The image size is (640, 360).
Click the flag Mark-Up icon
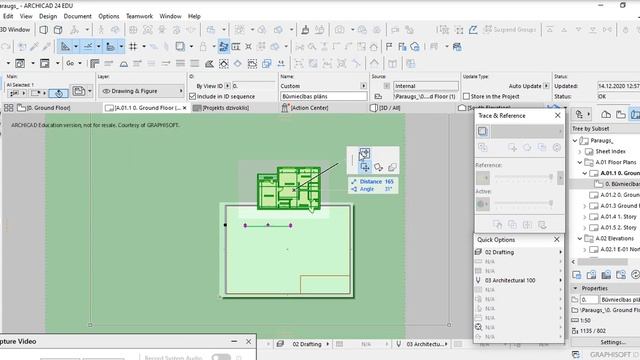(389, 47)
